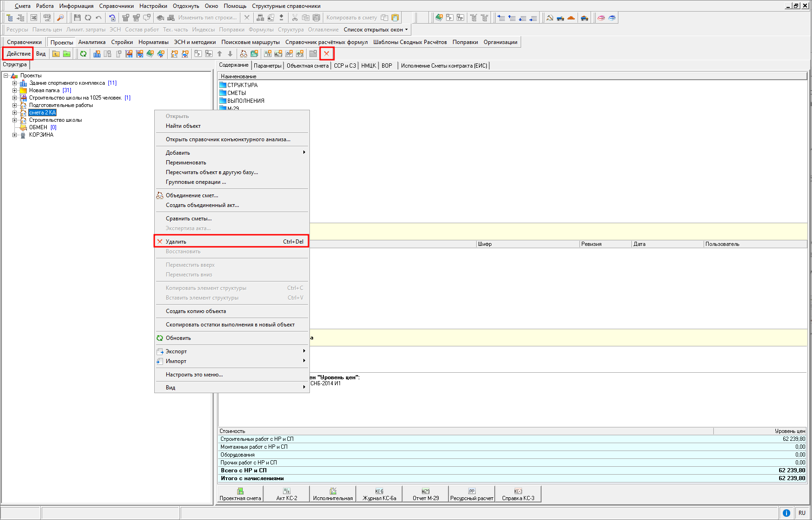This screenshot has width=812, height=520.
Task: Expand the Новая папка tree node
Action: pos(15,91)
